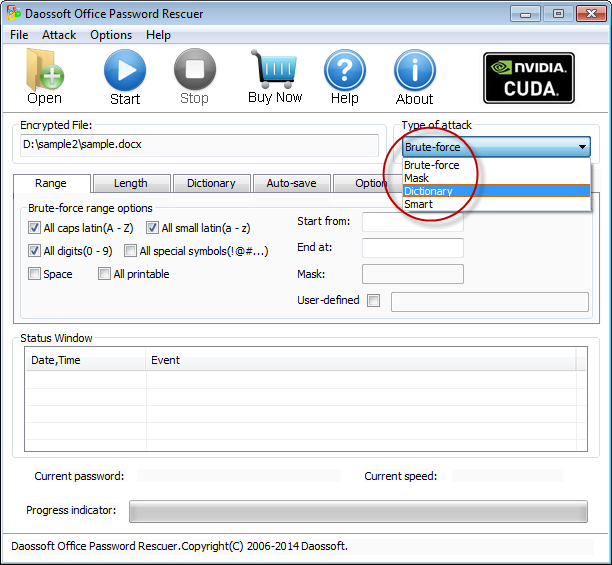Uncheck All small latin(a - z)
Screen dimensions: 612x565
[152, 227]
